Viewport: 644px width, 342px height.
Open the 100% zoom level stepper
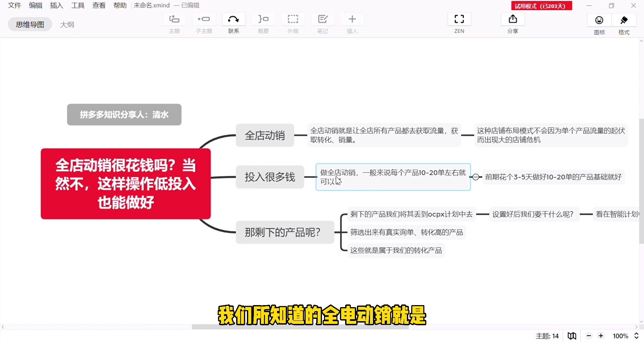coord(636,336)
